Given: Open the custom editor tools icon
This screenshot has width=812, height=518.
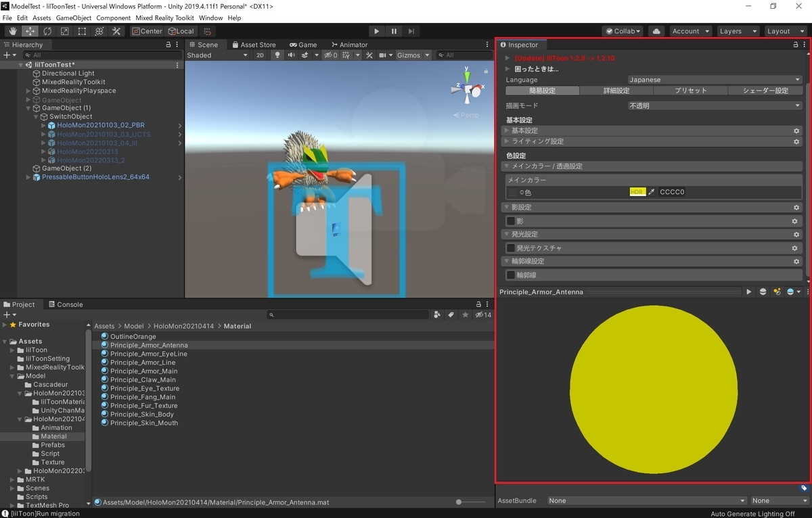Looking at the screenshot, I should click(x=116, y=31).
